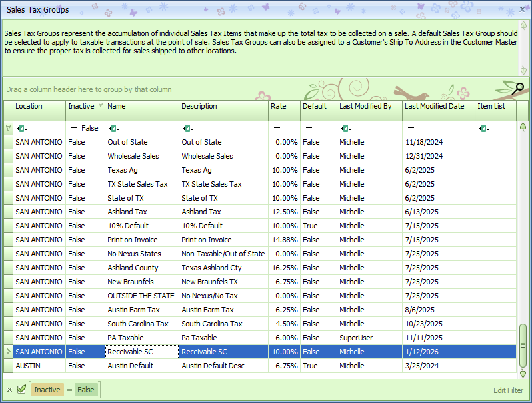Close the Sales Tax Groups window
Screen dimensions: 532x403
[x=522, y=10]
